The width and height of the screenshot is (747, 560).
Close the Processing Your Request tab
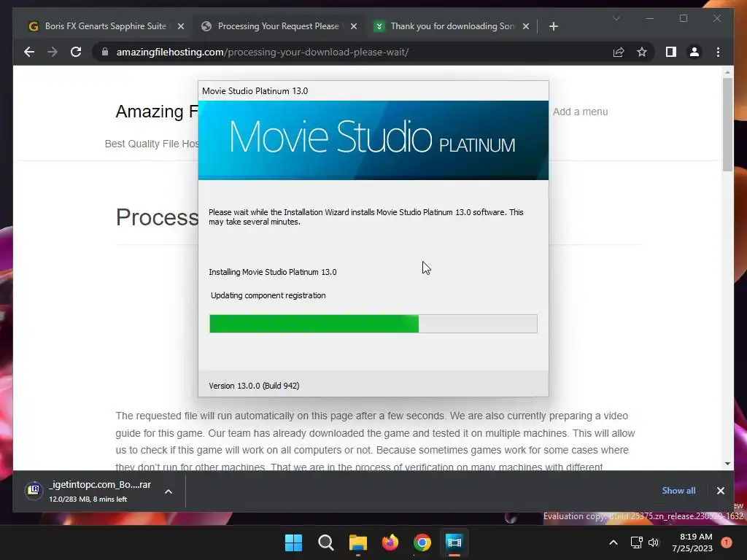click(x=354, y=26)
